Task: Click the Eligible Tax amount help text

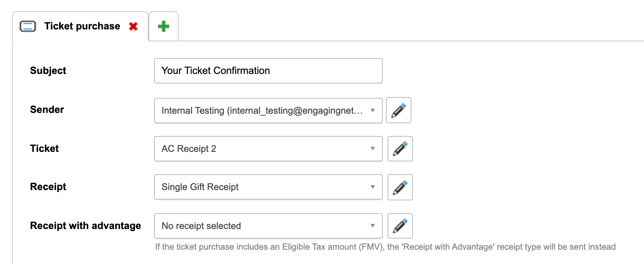Action: click(385, 247)
